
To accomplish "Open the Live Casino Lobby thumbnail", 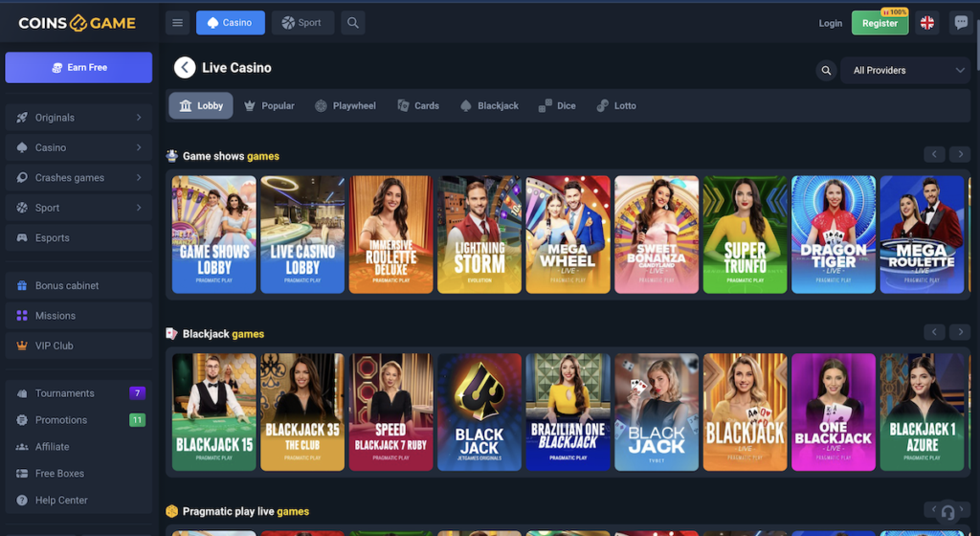I will coord(302,234).
